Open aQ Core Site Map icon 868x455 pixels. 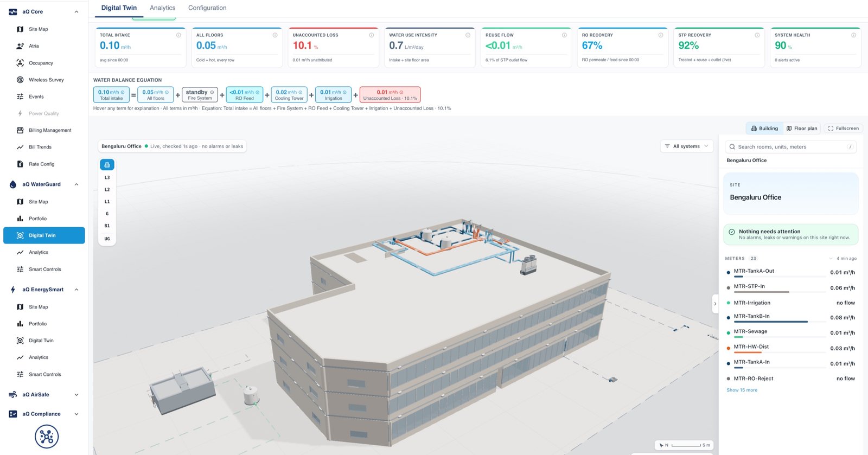(20, 29)
